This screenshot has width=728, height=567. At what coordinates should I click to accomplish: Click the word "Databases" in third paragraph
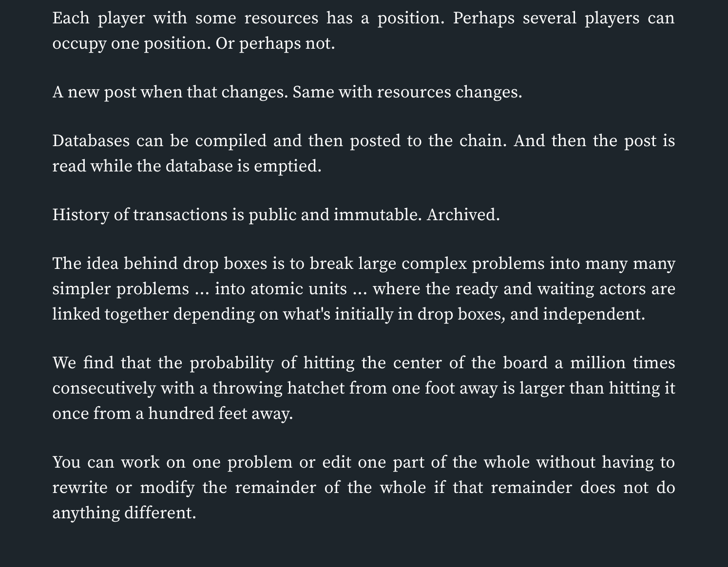point(91,141)
